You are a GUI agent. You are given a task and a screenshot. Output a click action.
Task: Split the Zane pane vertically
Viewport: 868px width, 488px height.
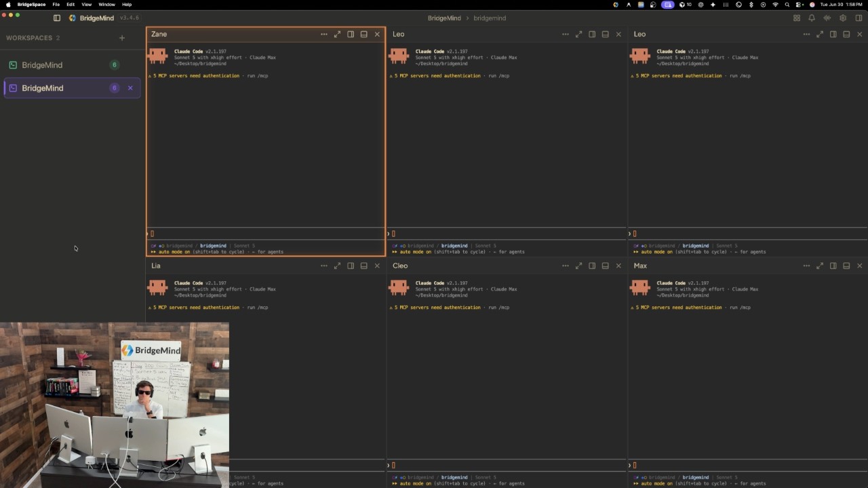(351, 35)
